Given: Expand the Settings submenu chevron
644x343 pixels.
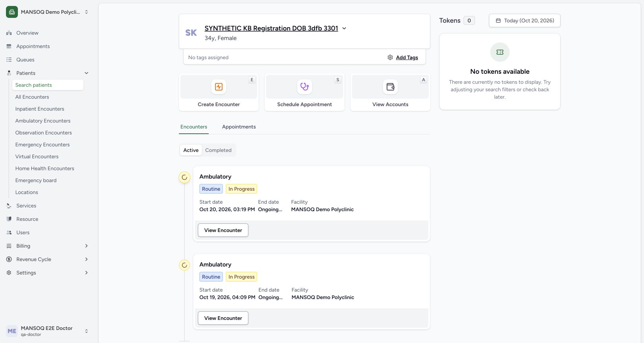Looking at the screenshot, I should pyautogui.click(x=86, y=273).
